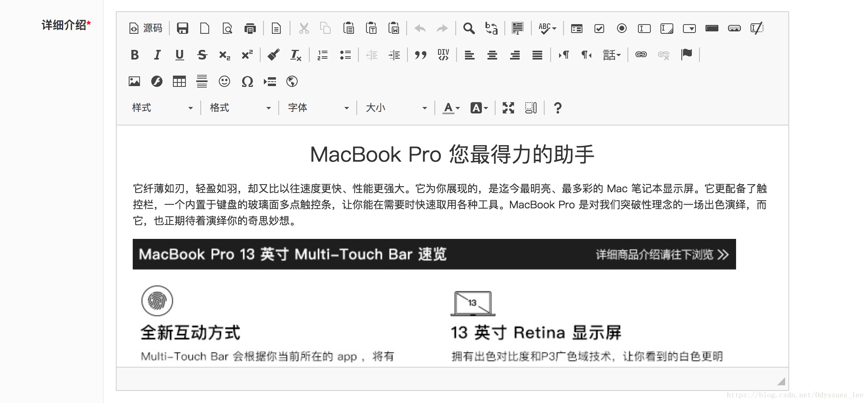The height and width of the screenshot is (403, 868).
Task: Insert an image
Action: point(134,82)
